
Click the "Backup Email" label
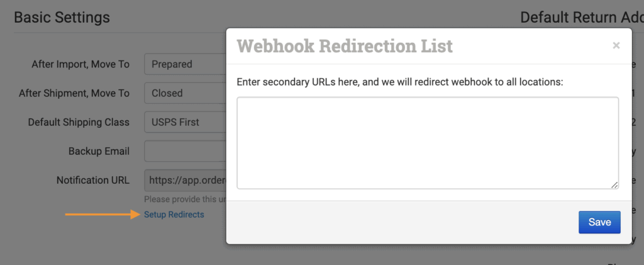(x=99, y=151)
